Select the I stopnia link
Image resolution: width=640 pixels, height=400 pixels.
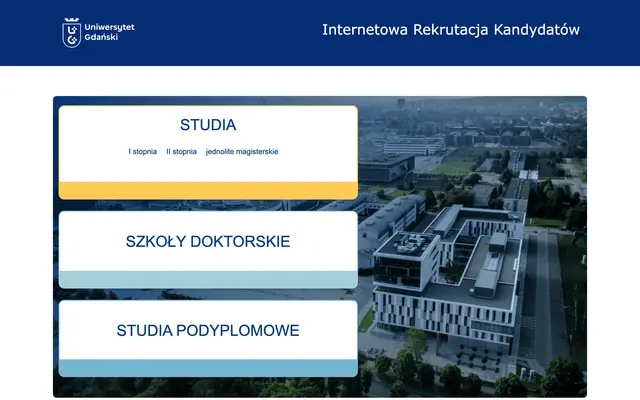click(142, 151)
